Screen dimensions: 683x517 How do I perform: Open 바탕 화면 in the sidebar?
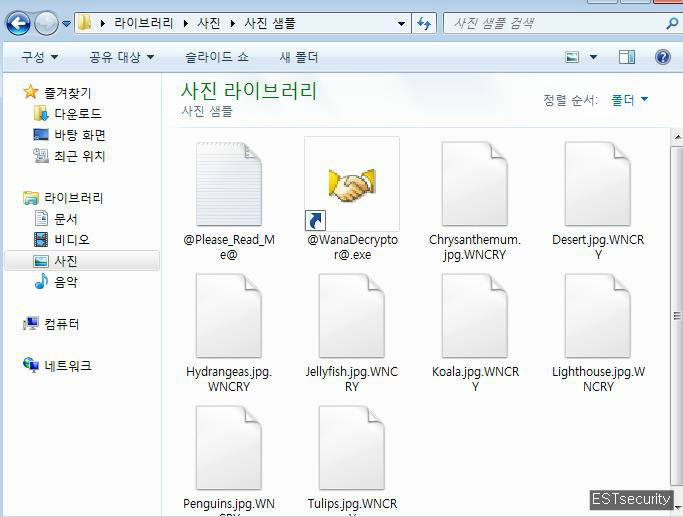coord(80,135)
